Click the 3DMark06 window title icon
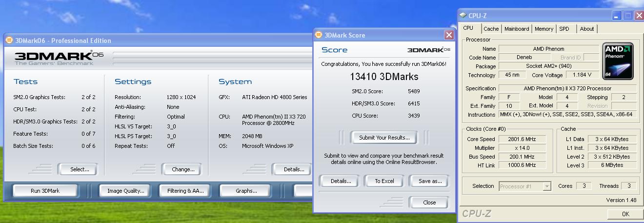Image resolution: width=644 pixels, height=223 pixels. point(9,41)
